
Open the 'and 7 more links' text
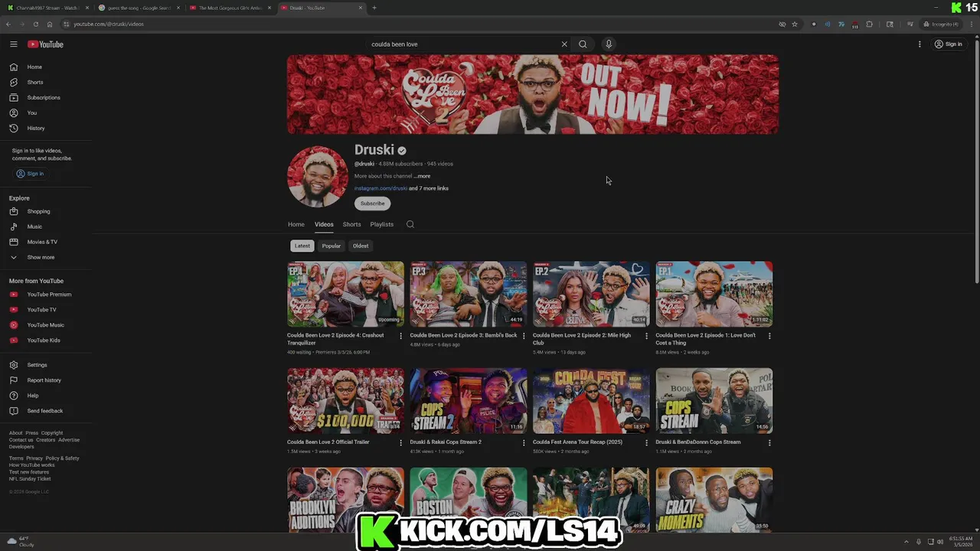429,188
